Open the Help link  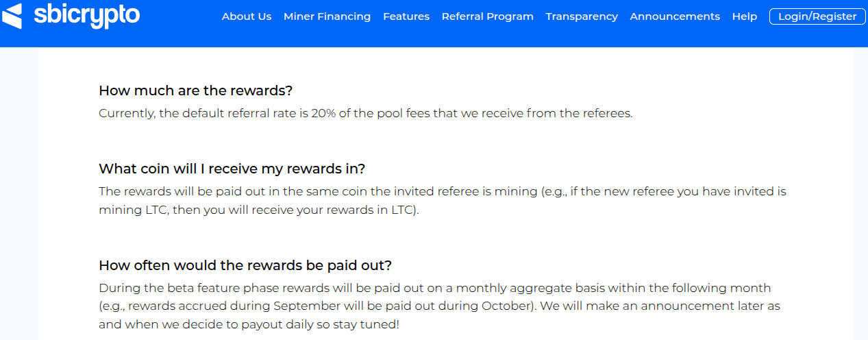(x=744, y=16)
